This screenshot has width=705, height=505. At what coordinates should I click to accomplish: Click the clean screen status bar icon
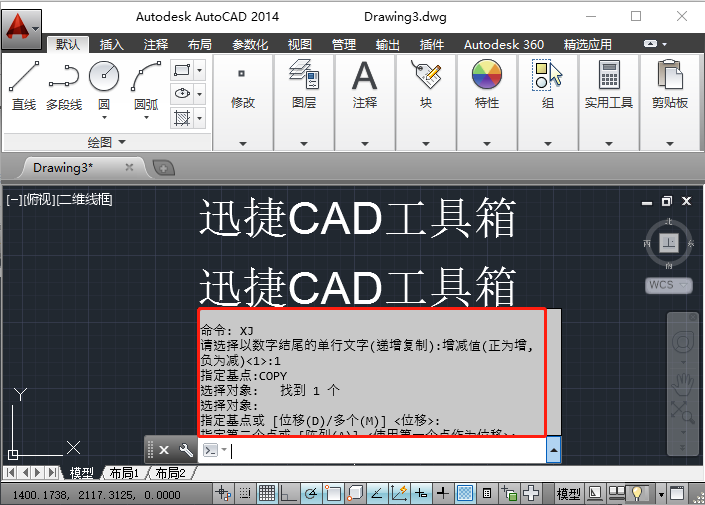677,494
